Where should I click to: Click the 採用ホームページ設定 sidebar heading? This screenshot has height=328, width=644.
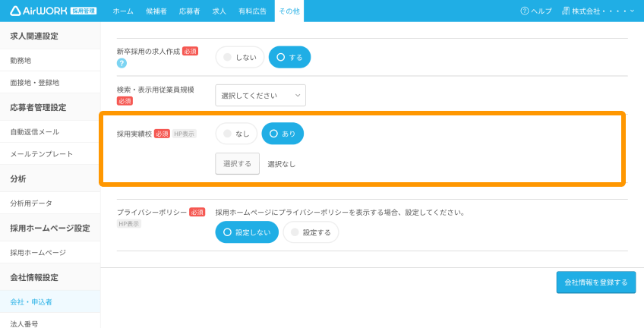tap(50, 229)
